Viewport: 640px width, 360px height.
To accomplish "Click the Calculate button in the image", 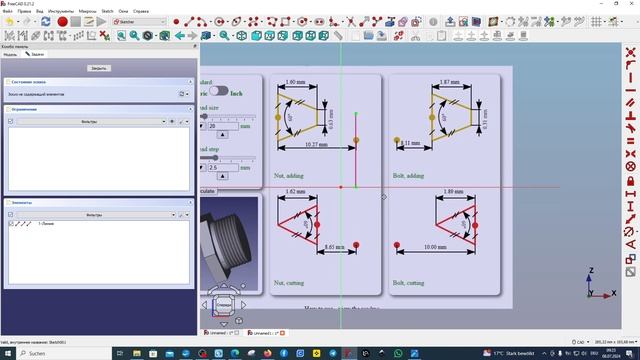I will pyautogui.click(x=208, y=191).
